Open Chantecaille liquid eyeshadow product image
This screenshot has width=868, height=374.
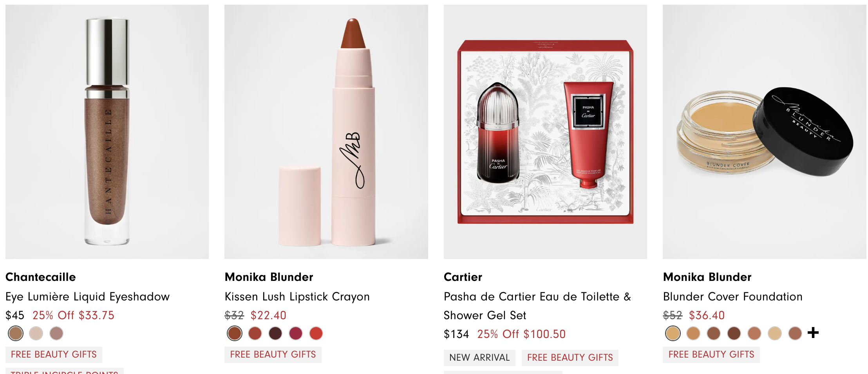(x=107, y=132)
